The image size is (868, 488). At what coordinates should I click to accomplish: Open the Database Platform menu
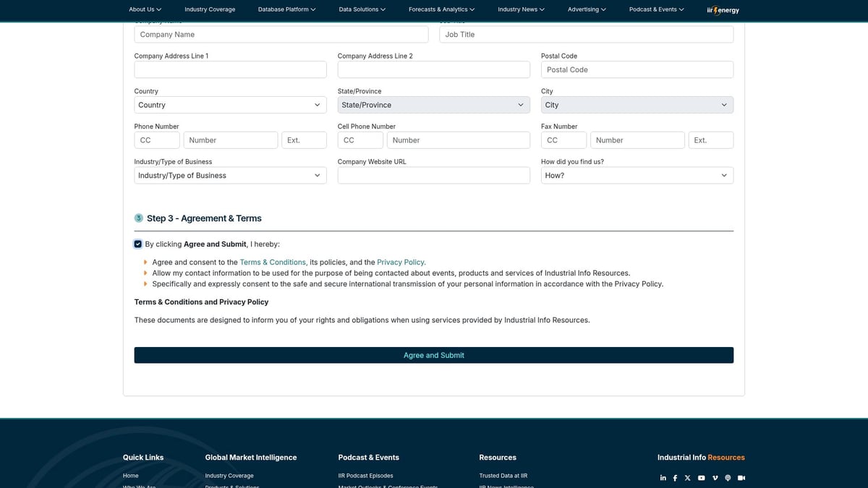click(x=286, y=9)
